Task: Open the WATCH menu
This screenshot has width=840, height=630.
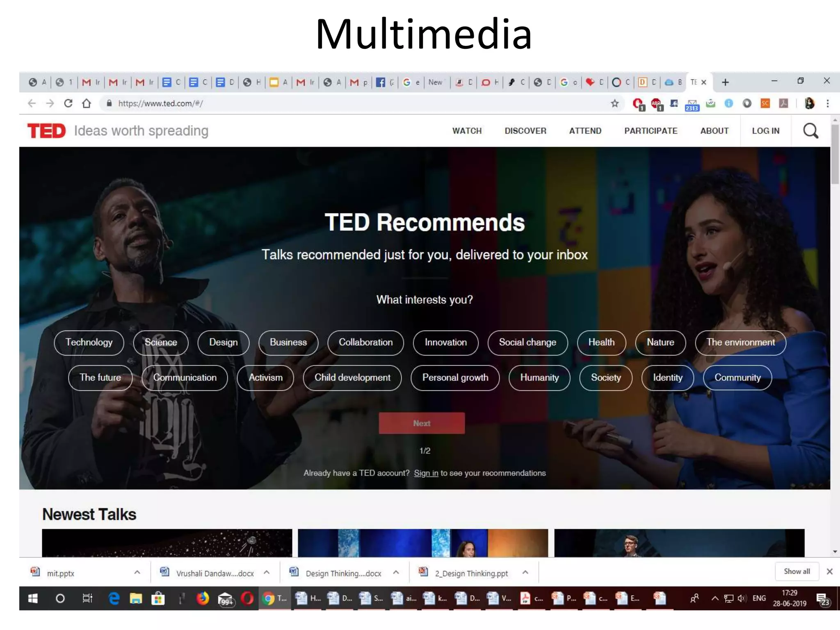Action: pos(467,131)
